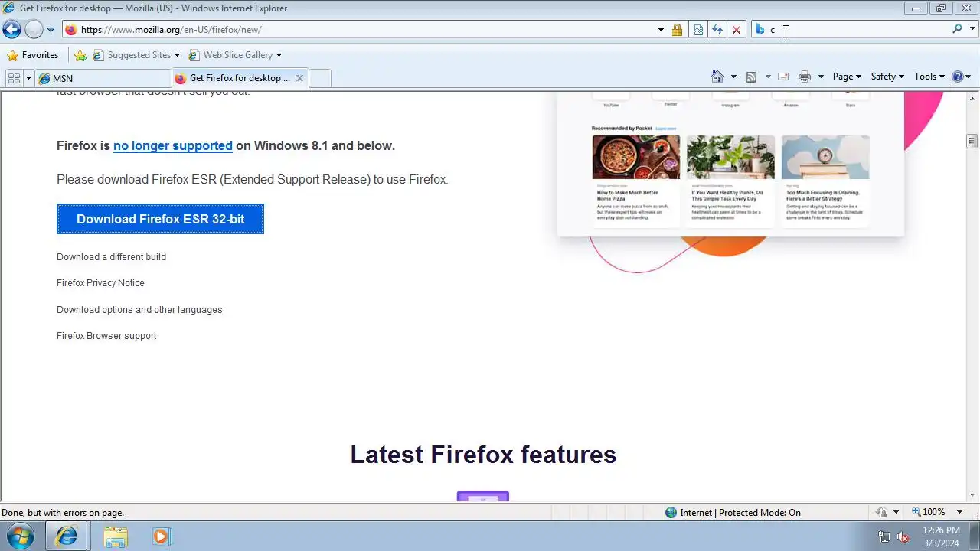This screenshot has height=551, width=980.
Task: Expand the zoom level dropdown arrow
Action: pyautogui.click(x=959, y=512)
